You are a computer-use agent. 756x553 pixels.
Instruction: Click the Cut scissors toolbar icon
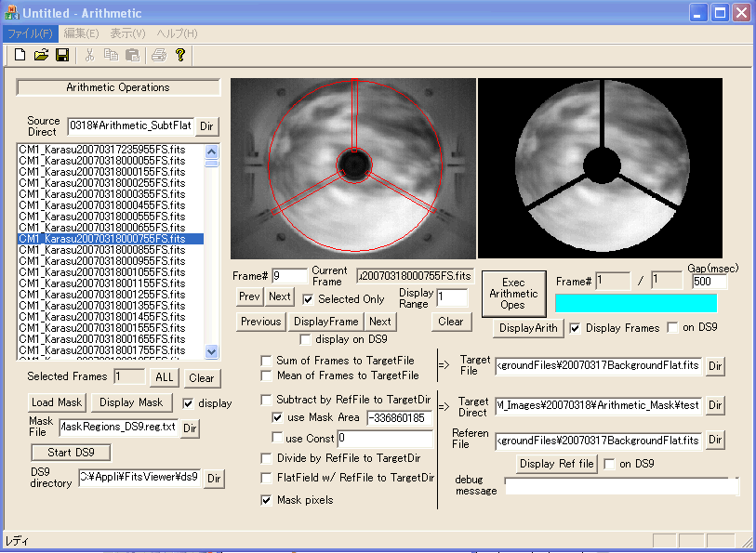coord(90,55)
